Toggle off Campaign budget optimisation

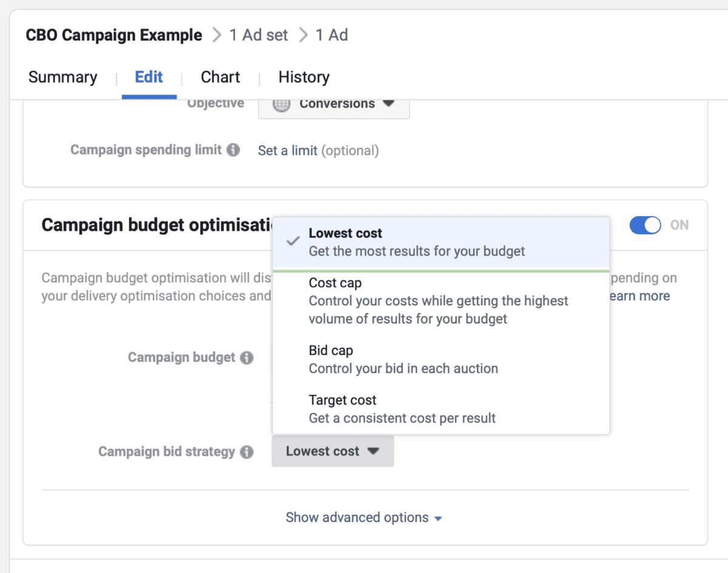(645, 225)
